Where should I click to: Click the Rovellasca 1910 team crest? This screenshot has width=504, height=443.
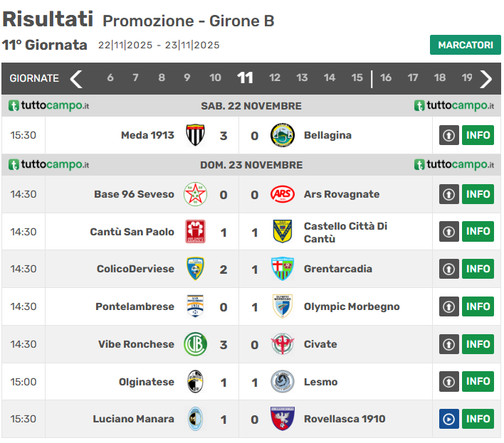pyautogui.click(x=283, y=419)
